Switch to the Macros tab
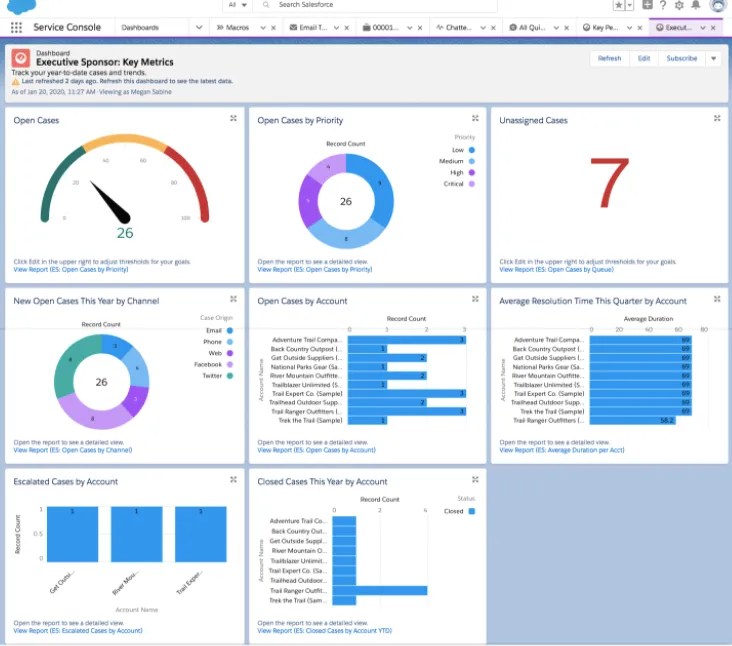The width and height of the screenshot is (732, 646). 237,28
